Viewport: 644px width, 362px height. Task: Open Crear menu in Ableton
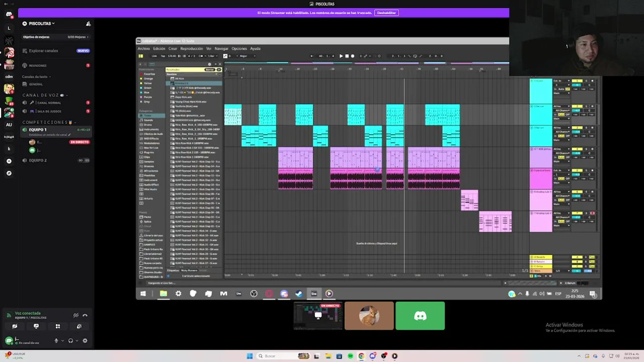click(173, 49)
